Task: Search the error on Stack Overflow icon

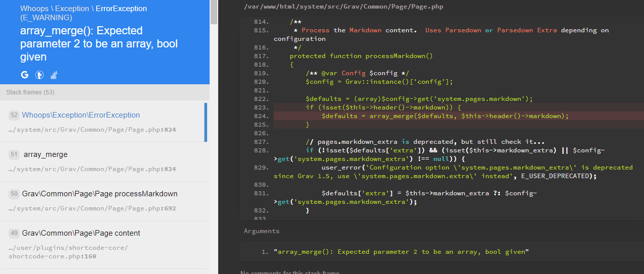Action: (53, 75)
